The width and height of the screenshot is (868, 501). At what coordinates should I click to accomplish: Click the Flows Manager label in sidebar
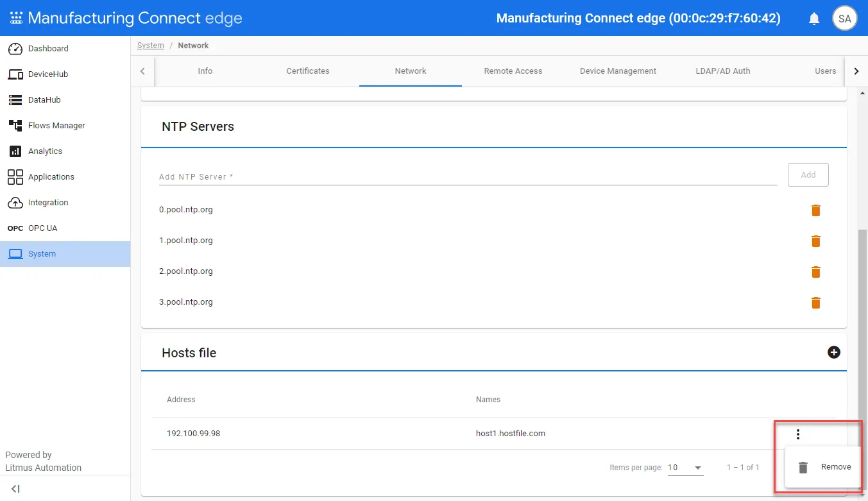(56, 126)
